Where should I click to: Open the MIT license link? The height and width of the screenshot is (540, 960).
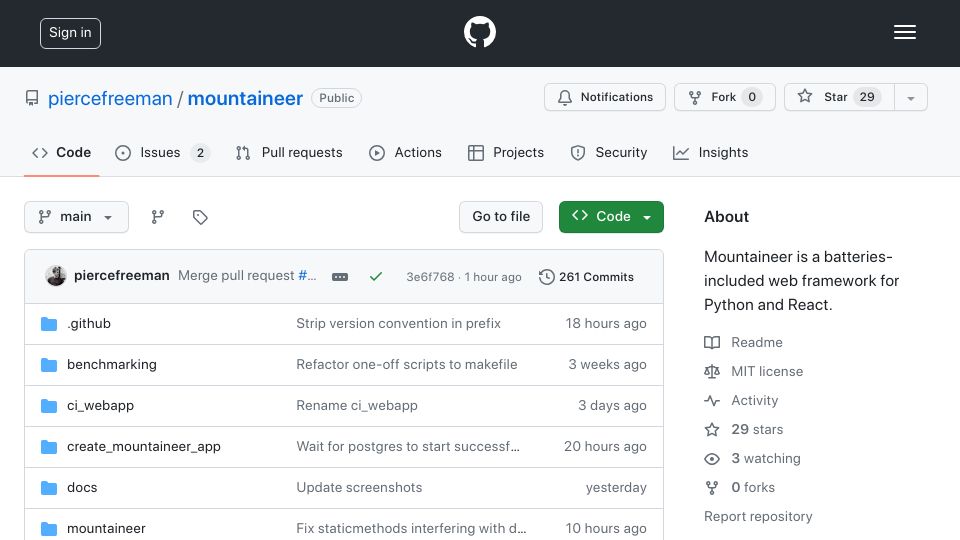(754, 372)
